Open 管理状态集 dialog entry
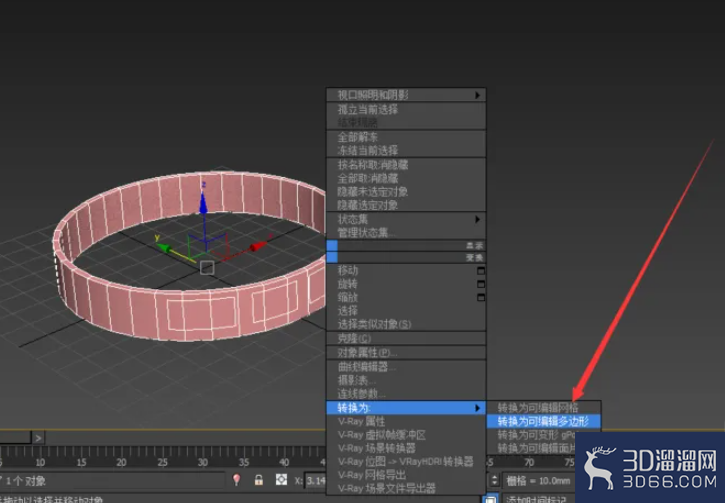 366,233
